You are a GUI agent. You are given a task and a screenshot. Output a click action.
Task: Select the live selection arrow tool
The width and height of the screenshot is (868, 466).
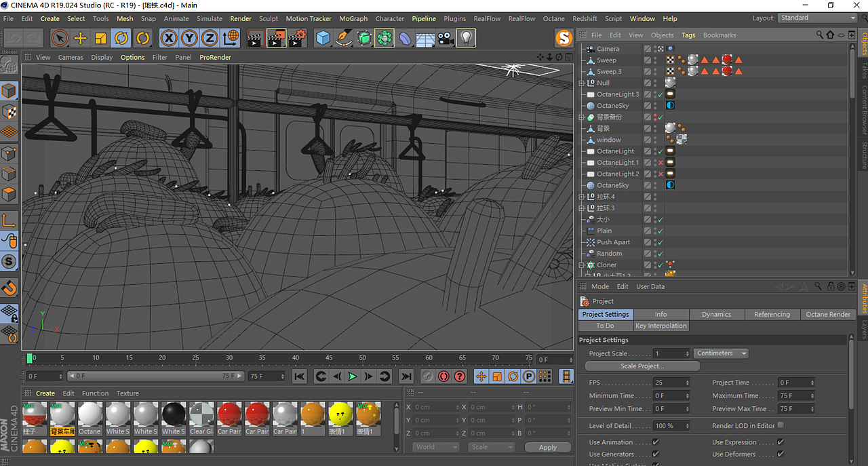point(60,38)
